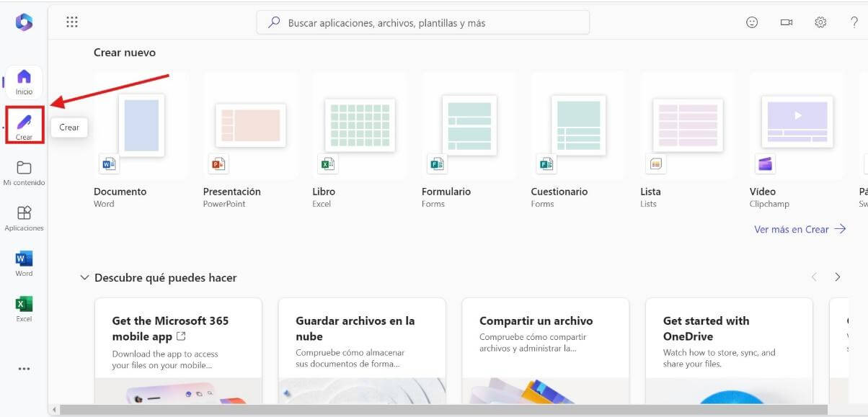Click the scrollbar left arrow

pyautogui.click(x=53, y=410)
